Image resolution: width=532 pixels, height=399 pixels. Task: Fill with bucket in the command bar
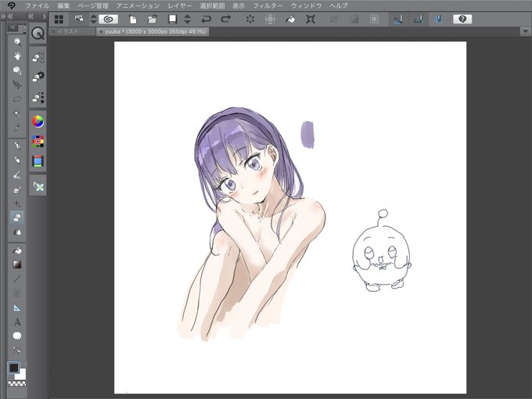tap(290, 20)
